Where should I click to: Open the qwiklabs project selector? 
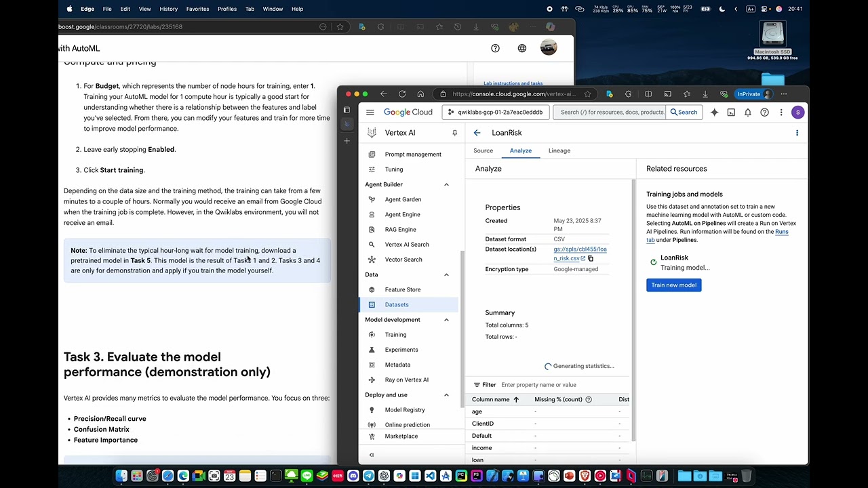(495, 113)
